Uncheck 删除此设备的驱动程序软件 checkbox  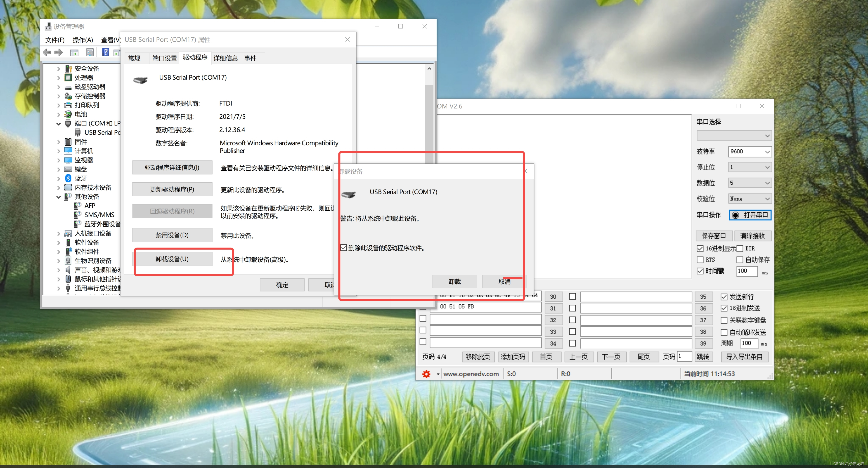coord(343,248)
